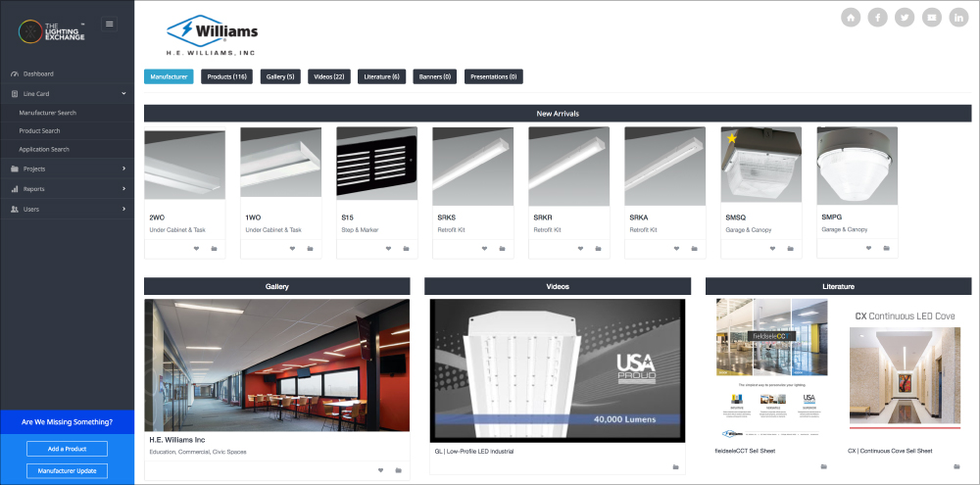This screenshot has height=485, width=980.
Task: Add SRKR product to project folder
Action: [x=598, y=249]
